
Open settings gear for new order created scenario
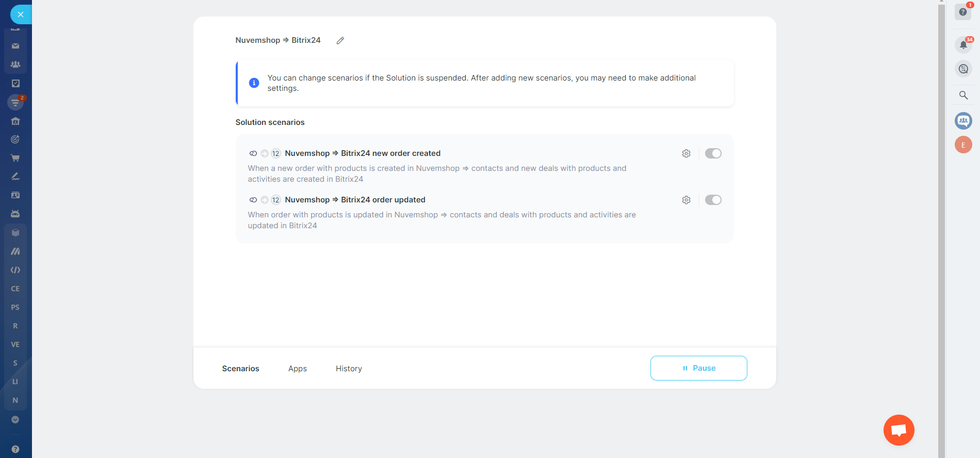tap(686, 153)
